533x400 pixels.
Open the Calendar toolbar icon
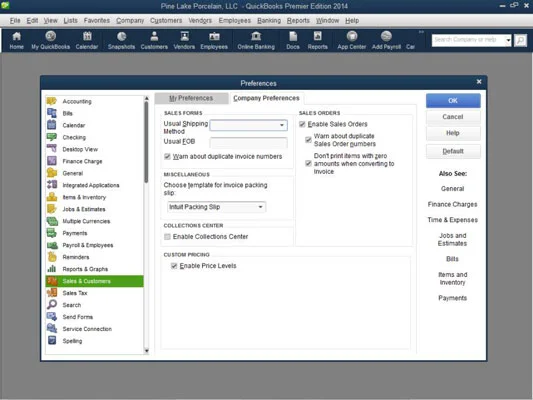tap(87, 40)
